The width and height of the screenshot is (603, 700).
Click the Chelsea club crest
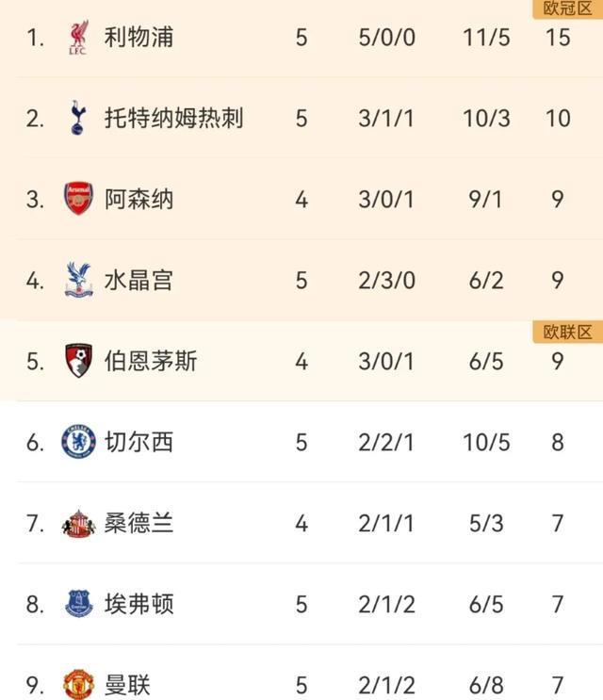click(78, 442)
